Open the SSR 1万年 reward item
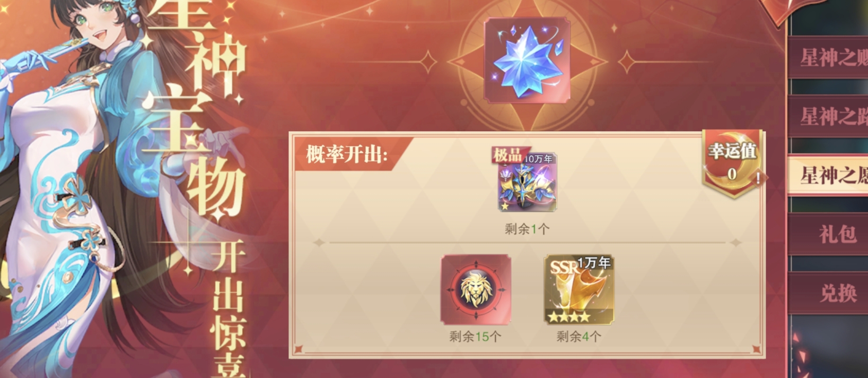The height and width of the screenshot is (378, 868). (579, 289)
